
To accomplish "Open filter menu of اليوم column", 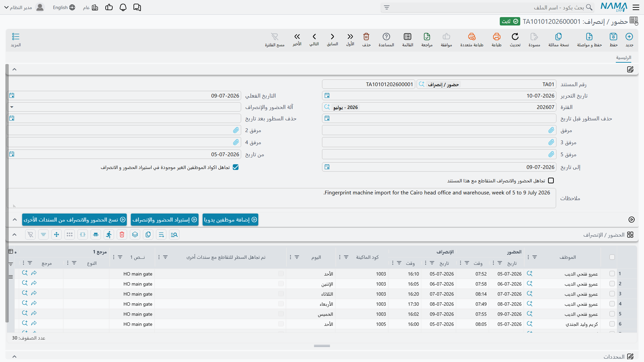I will coord(297,257).
